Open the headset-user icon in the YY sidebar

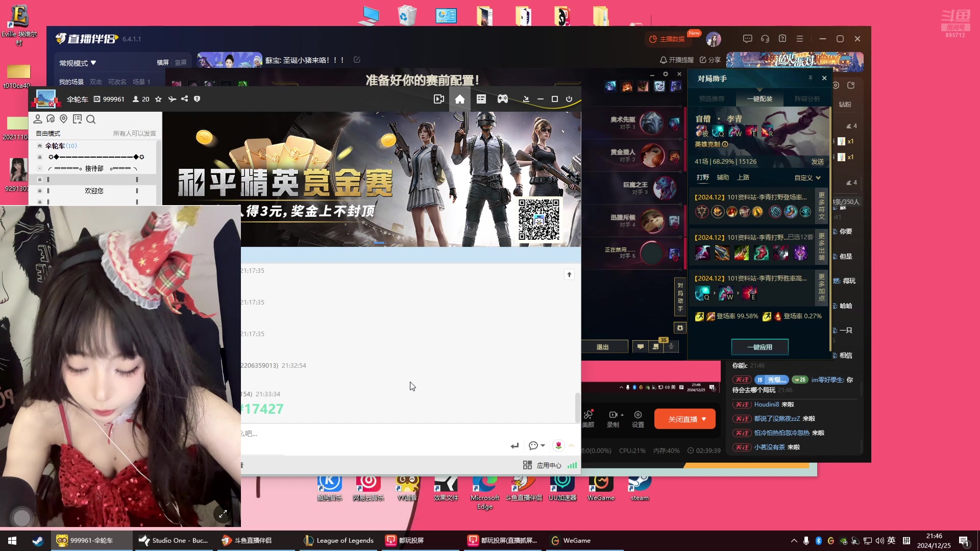coord(51,119)
